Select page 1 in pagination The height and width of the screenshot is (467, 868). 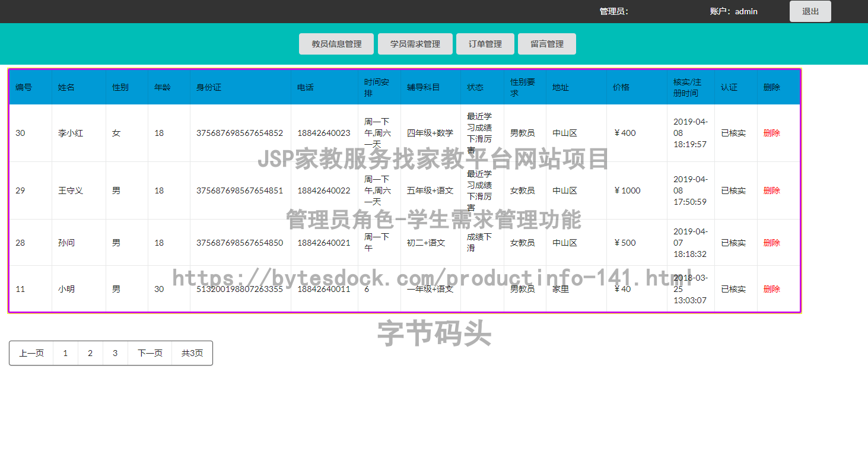pyautogui.click(x=65, y=352)
